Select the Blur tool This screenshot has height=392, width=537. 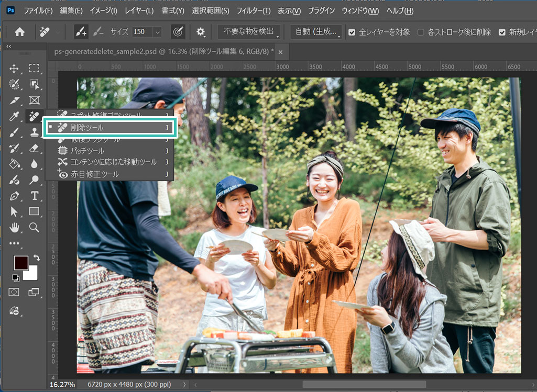(34, 164)
